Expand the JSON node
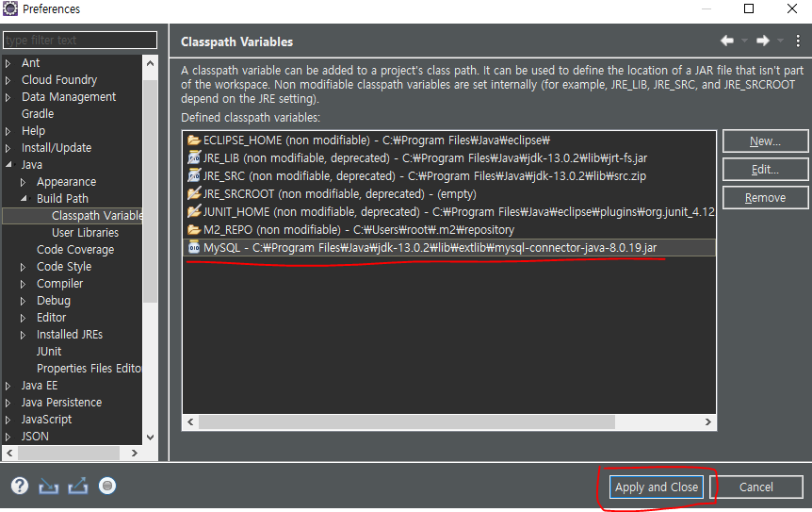 [8, 437]
